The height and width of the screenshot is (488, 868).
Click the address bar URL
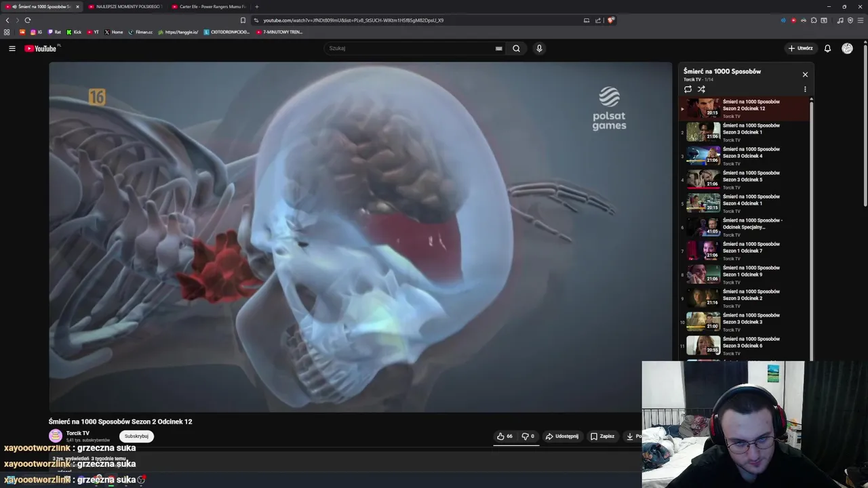353,20
